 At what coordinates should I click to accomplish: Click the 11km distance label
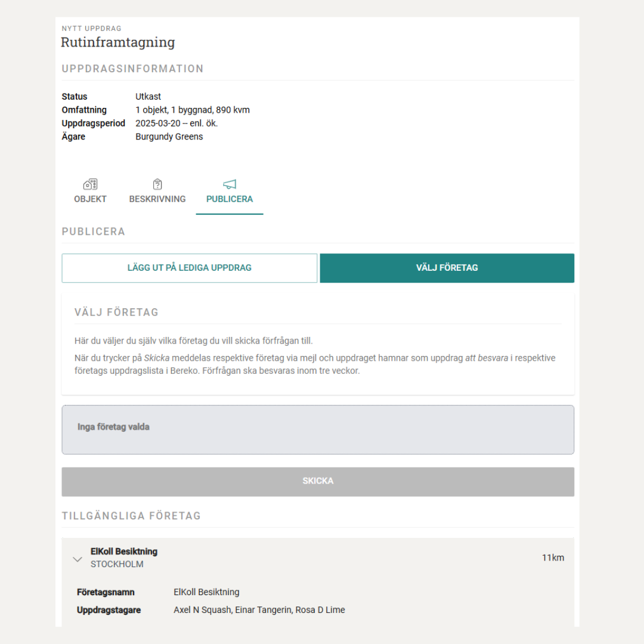(553, 558)
